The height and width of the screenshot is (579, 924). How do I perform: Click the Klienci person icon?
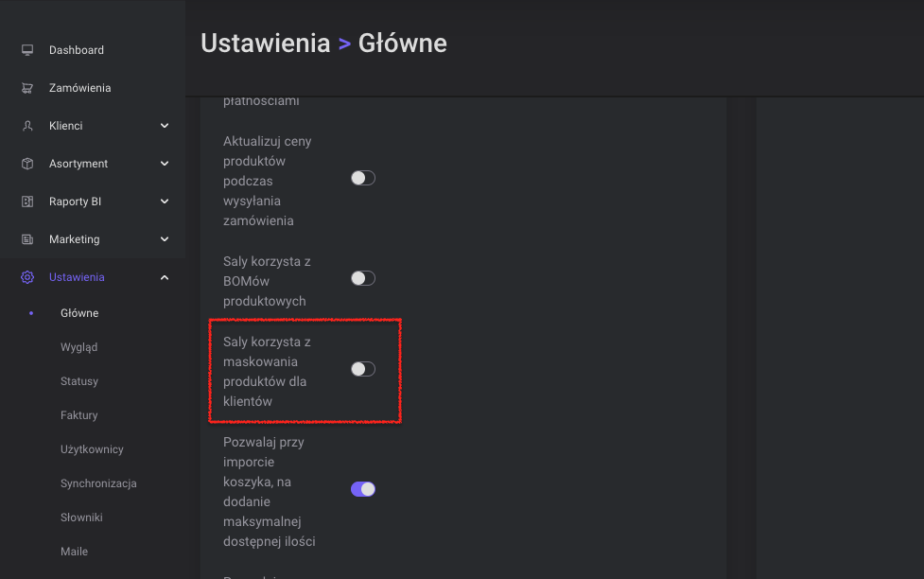[27, 125]
